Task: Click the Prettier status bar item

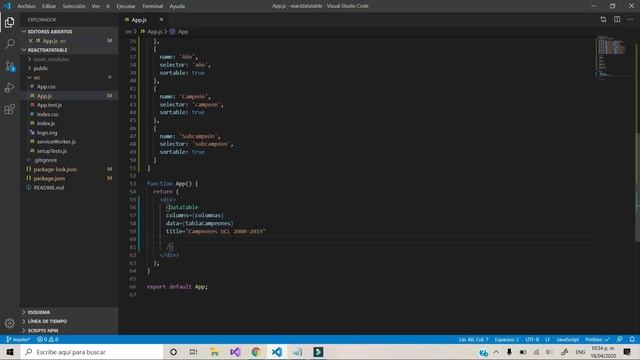Action: point(597,340)
